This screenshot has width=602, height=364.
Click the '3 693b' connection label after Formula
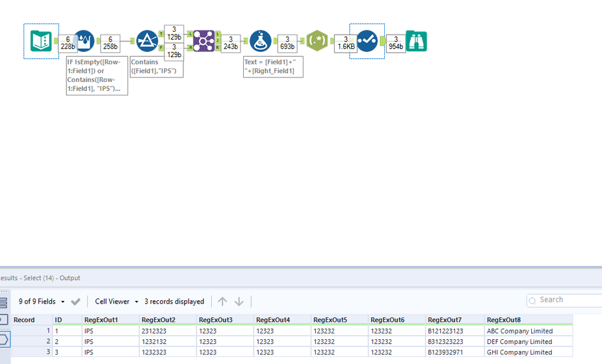(287, 44)
